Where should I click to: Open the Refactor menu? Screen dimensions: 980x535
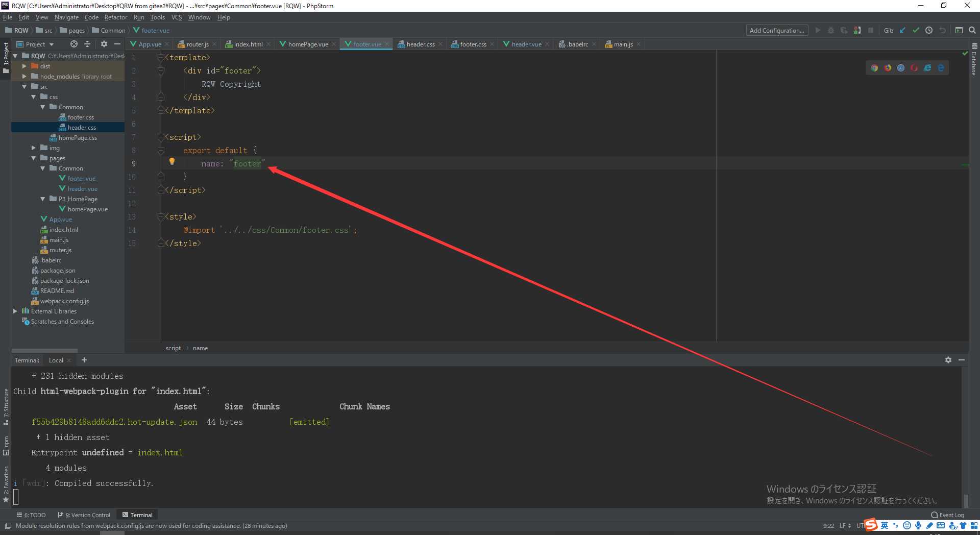(116, 17)
